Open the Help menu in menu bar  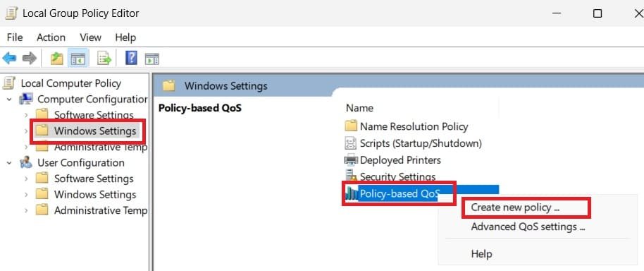pyautogui.click(x=125, y=37)
